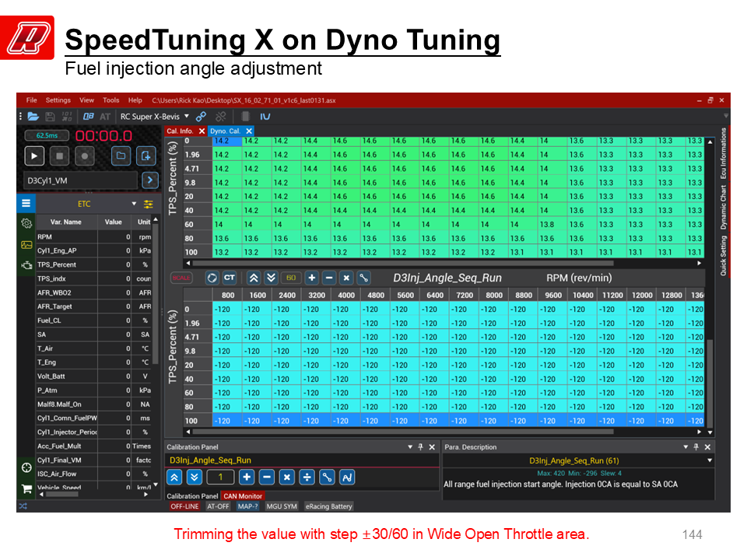Click the ECU chip icon in toolbar
Screen dimensions: 747x560
click(245, 116)
